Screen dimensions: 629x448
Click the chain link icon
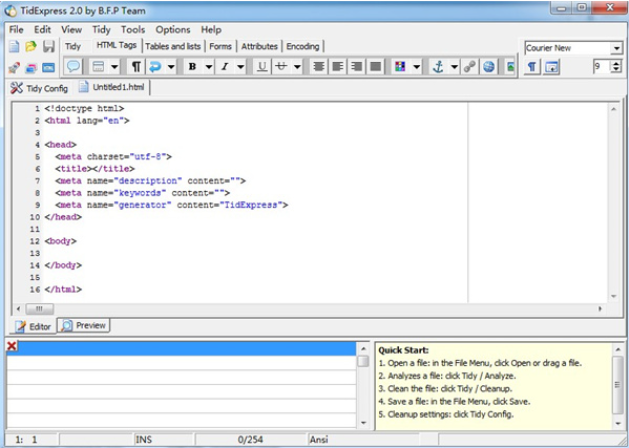pos(469,67)
